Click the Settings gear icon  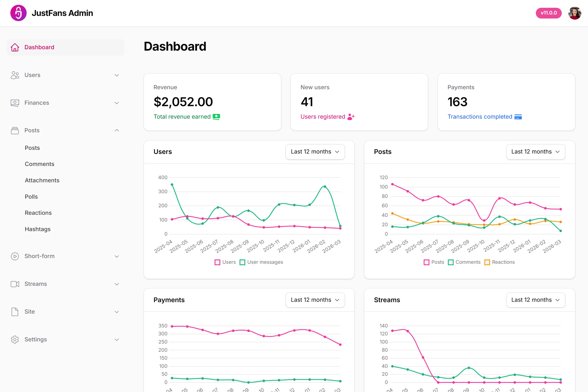(x=15, y=340)
